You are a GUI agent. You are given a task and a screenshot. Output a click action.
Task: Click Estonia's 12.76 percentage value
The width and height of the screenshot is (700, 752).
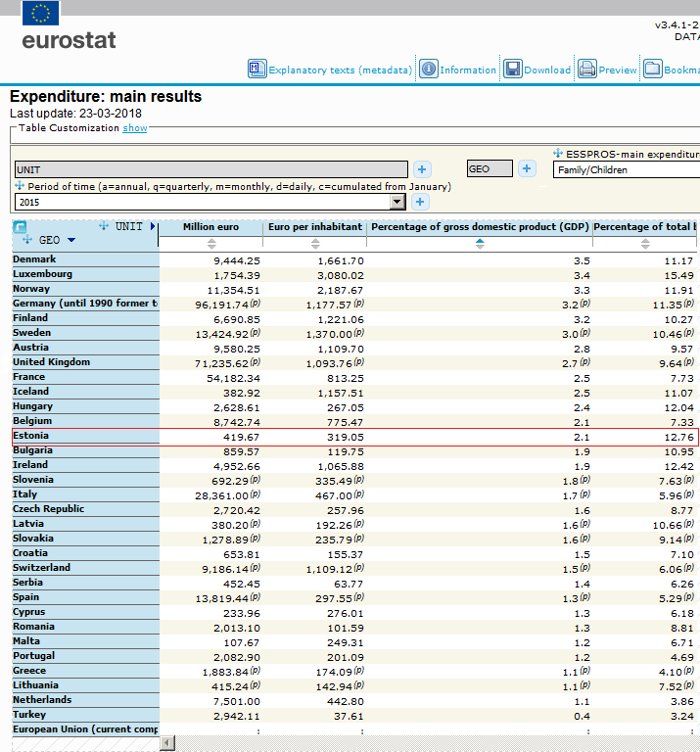click(x=678, y=438)
